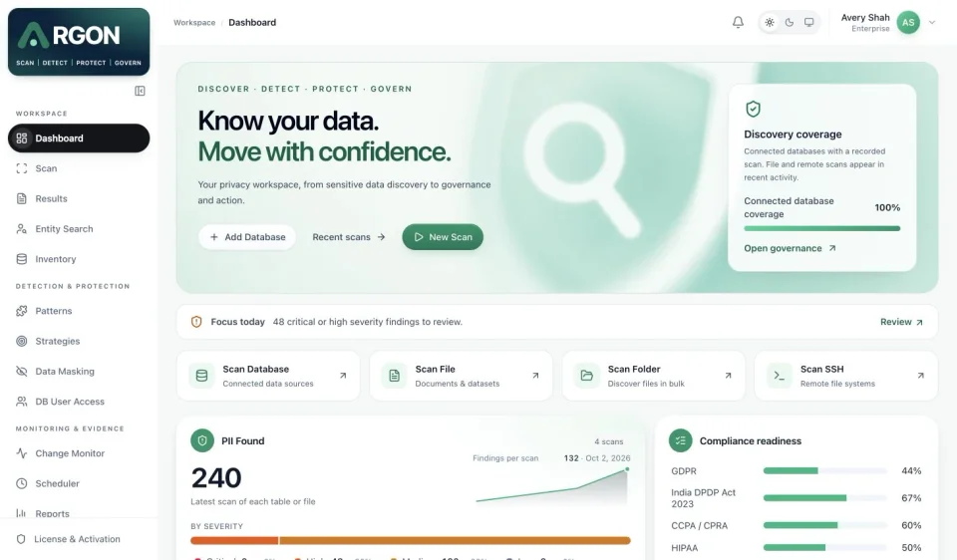This screenshot has height=560, width=957.
Task: Click Focus today warning shield icon
Action: pos(196,322)
